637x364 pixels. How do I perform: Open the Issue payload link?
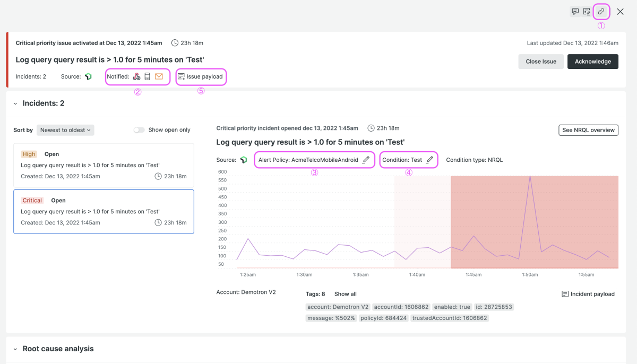point(201,76)
